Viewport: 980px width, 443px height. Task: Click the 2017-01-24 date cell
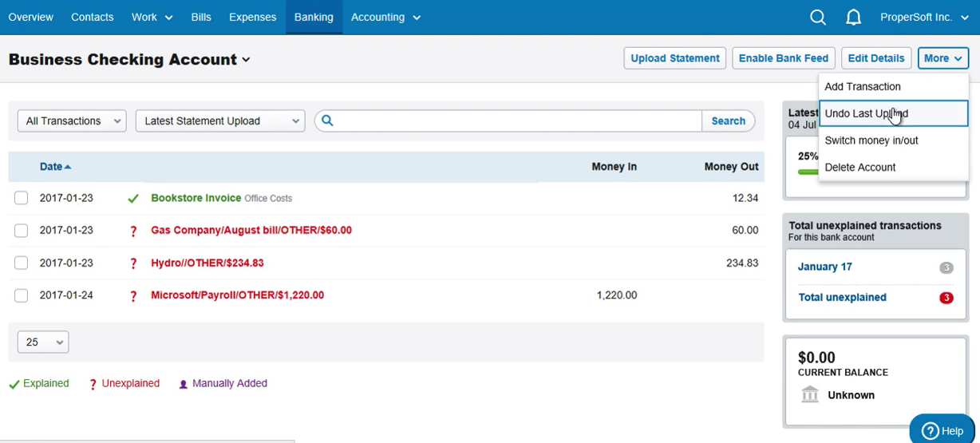[x=66, y=295]
